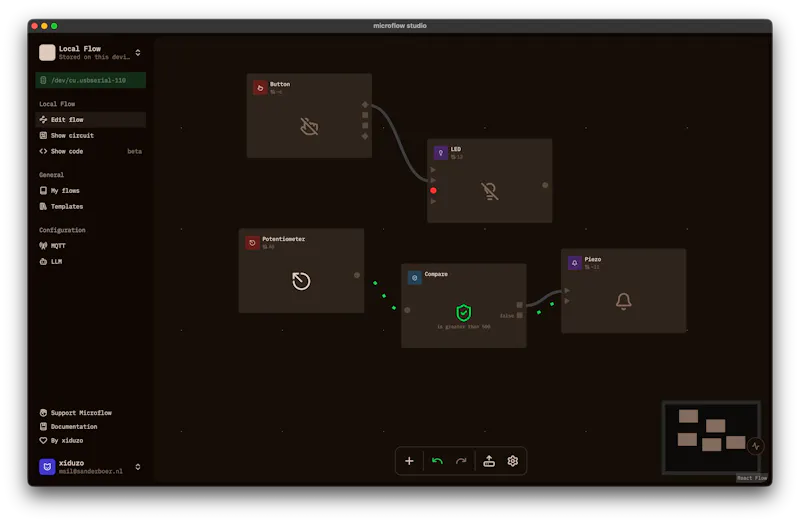Click the green shield check in Compare
800x523 pixels.
point(463,312)
